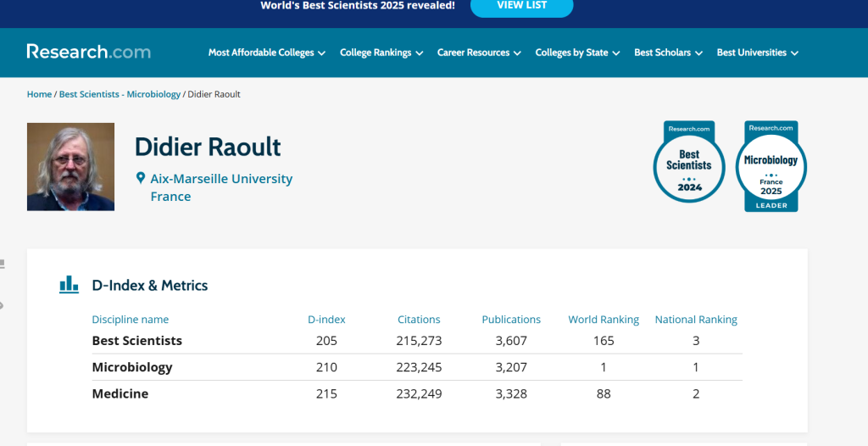Click the Publications column header
The image size is (868, 446).
point(511,320)
